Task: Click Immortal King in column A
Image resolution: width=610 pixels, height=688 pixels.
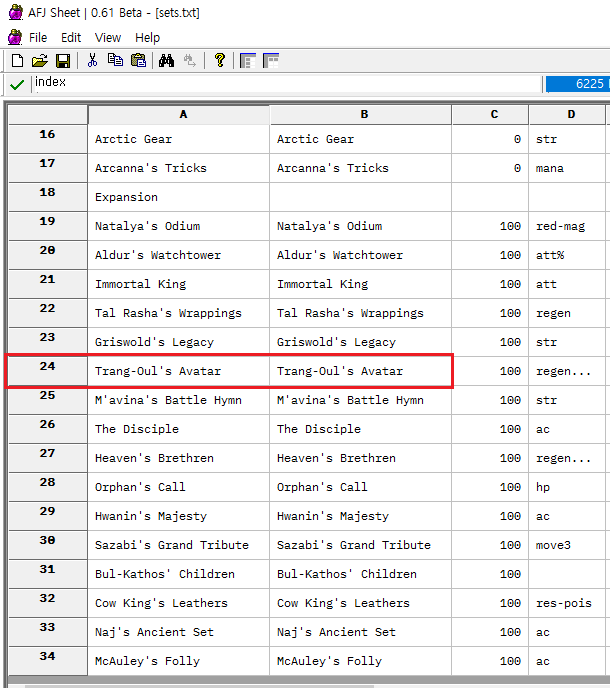Action: tap(179, 284)
